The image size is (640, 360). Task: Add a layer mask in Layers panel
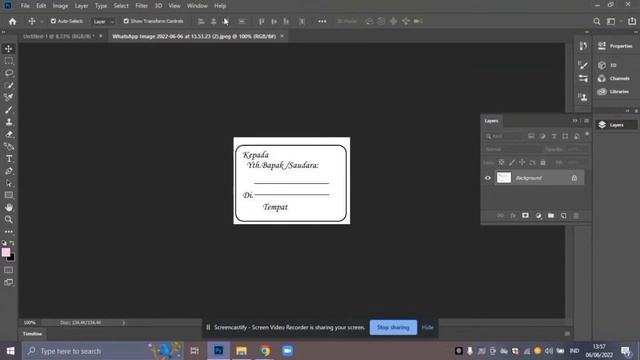(525, 216)
